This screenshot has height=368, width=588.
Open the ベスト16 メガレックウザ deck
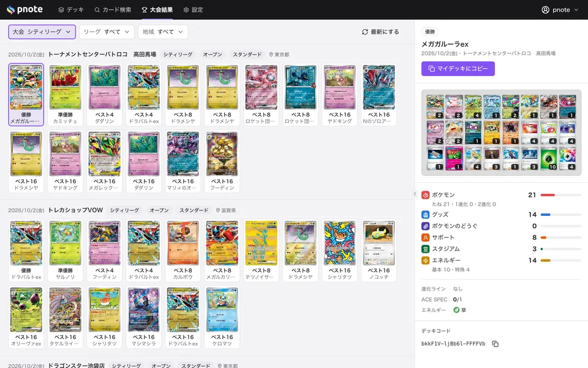tap(105, 161)
